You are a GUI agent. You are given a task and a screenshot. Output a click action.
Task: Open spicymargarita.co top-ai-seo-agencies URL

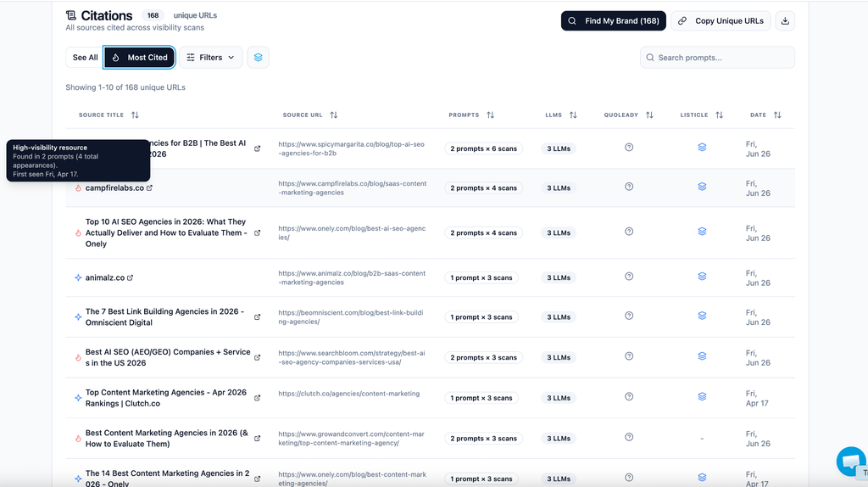[352, 148]
